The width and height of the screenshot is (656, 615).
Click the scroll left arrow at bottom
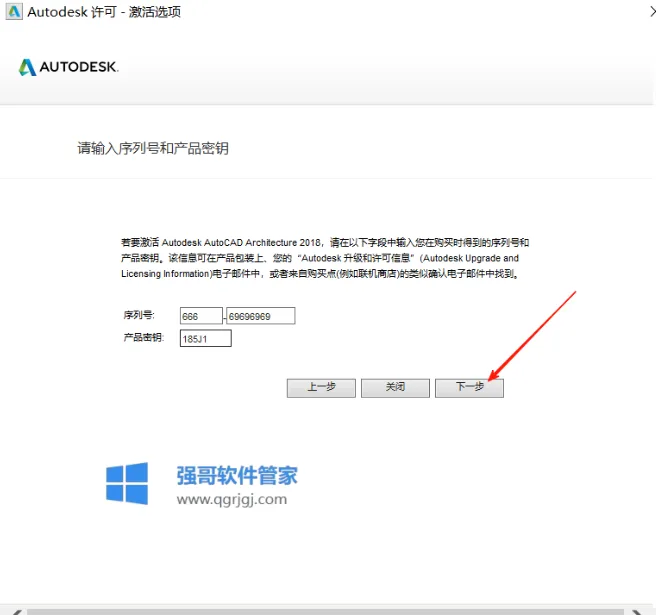coord(16,612)
